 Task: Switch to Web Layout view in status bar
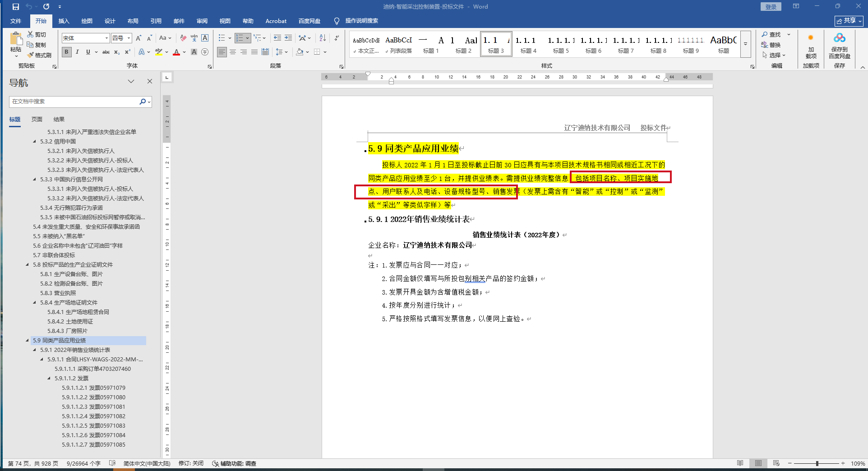pos(776,463)
